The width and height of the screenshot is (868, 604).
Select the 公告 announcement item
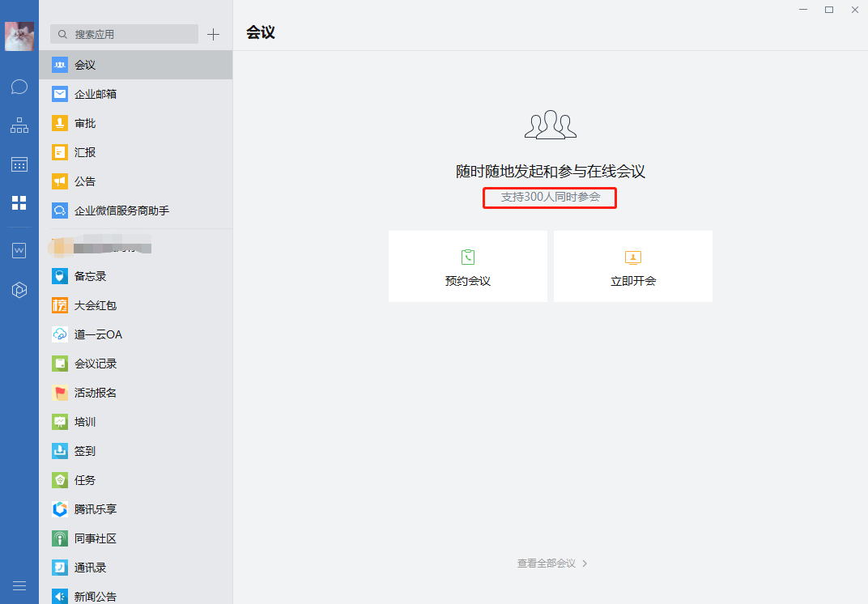85,181
